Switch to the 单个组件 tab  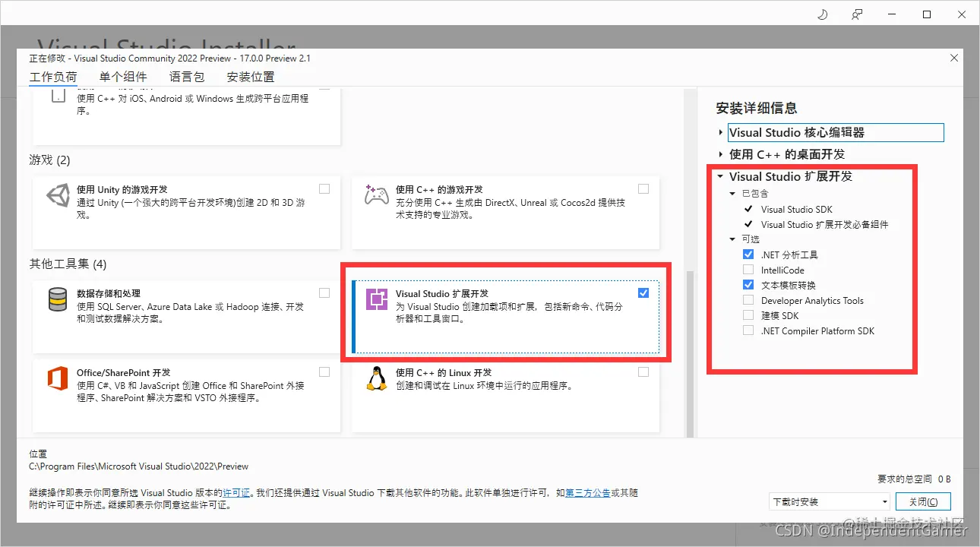tap(123, 77)
